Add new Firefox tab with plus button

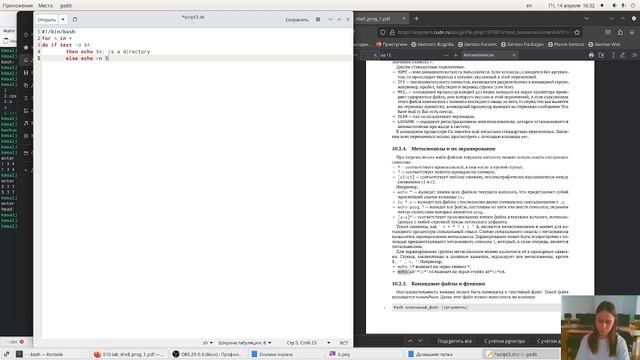(x=416, y=18)
